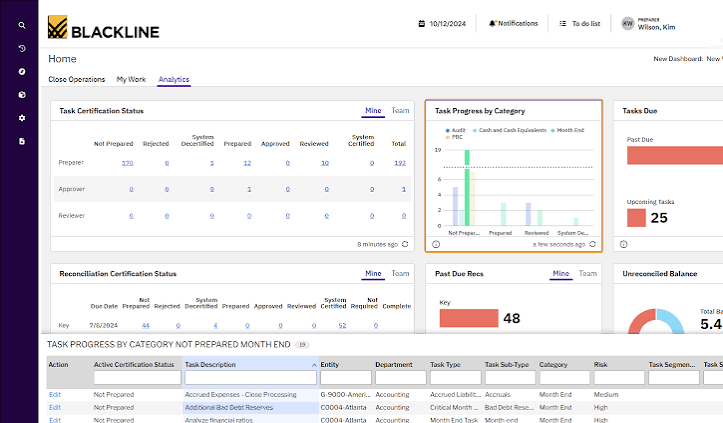Sort by Task Description column header
The height and width of the screenshot is (423, 723).
pos(210,364)
